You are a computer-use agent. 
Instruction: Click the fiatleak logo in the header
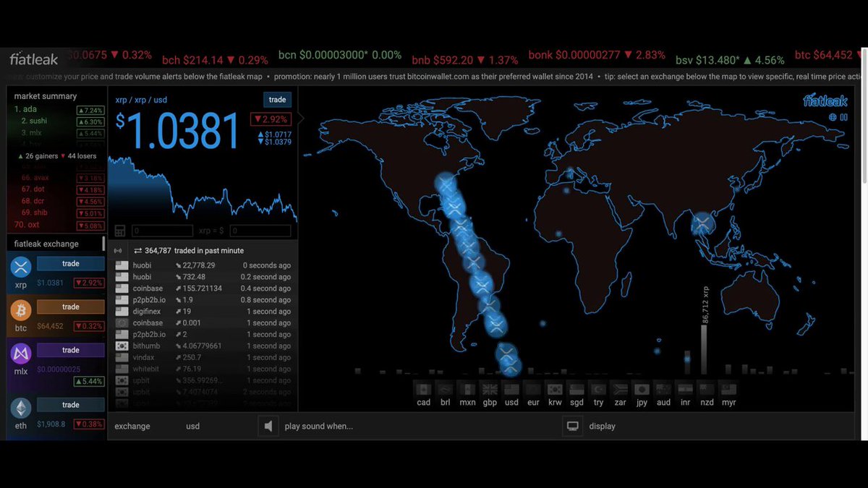click(x=34, y=59)
